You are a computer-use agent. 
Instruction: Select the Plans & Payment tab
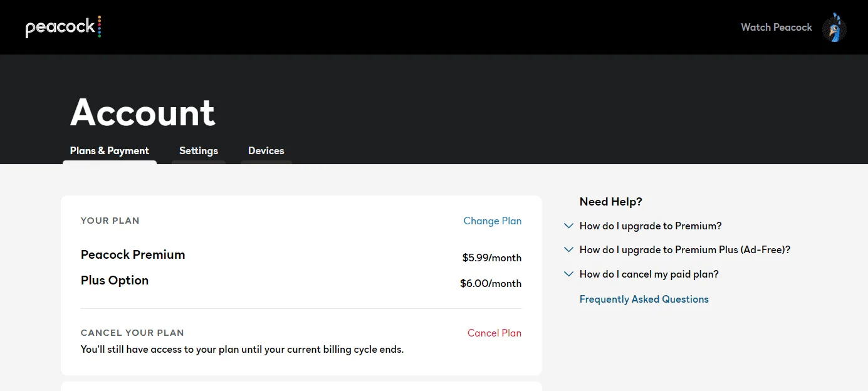[110, 150]
